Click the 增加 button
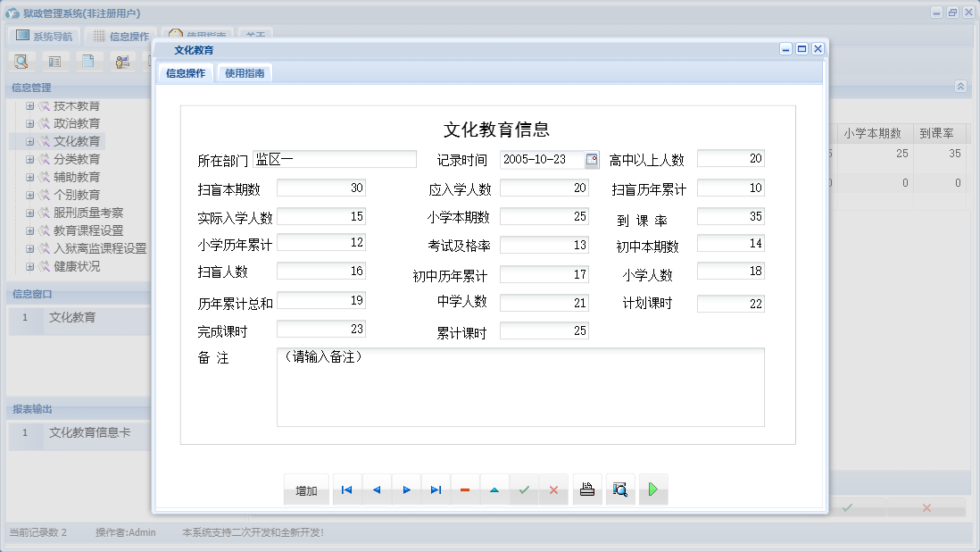This screenshot has width=980, height=552. [306, 490]
